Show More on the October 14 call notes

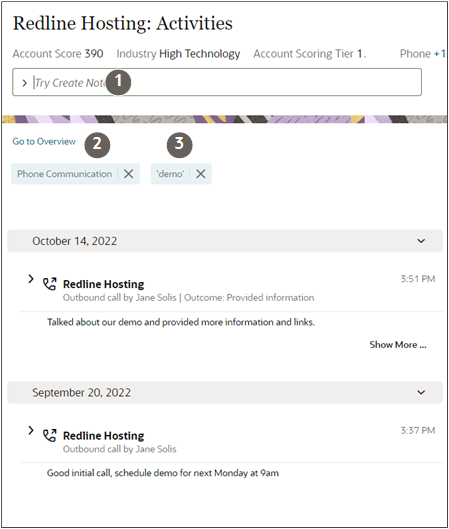point(398,345)
